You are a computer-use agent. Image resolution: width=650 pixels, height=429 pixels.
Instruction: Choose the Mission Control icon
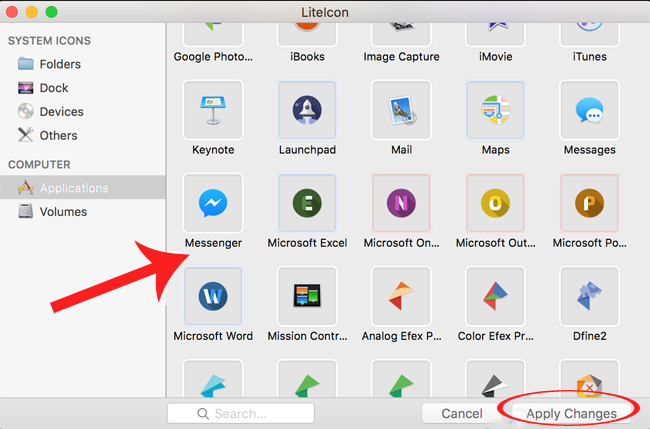click(x=307, y=296)
